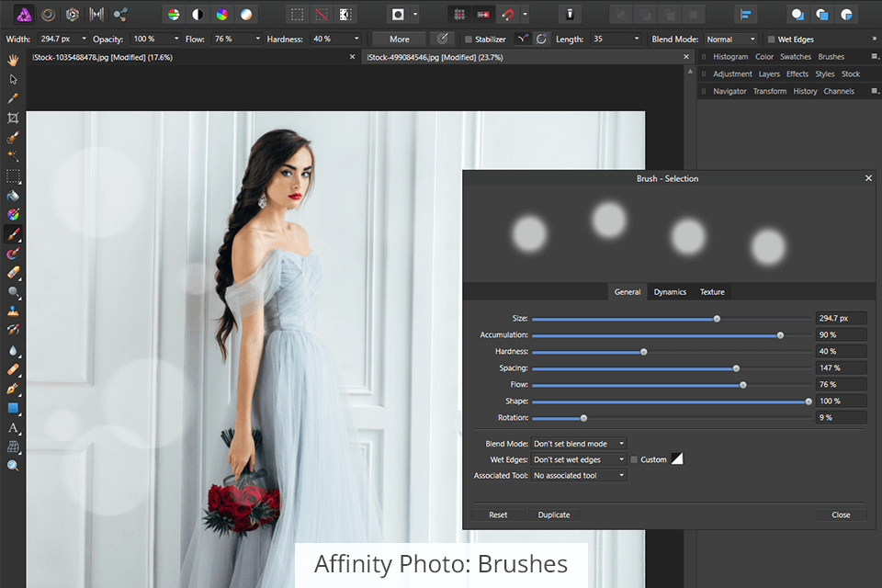Check the Custom wet edges box
The height and width of the screenshot is (588, 882).
[634, 459]
